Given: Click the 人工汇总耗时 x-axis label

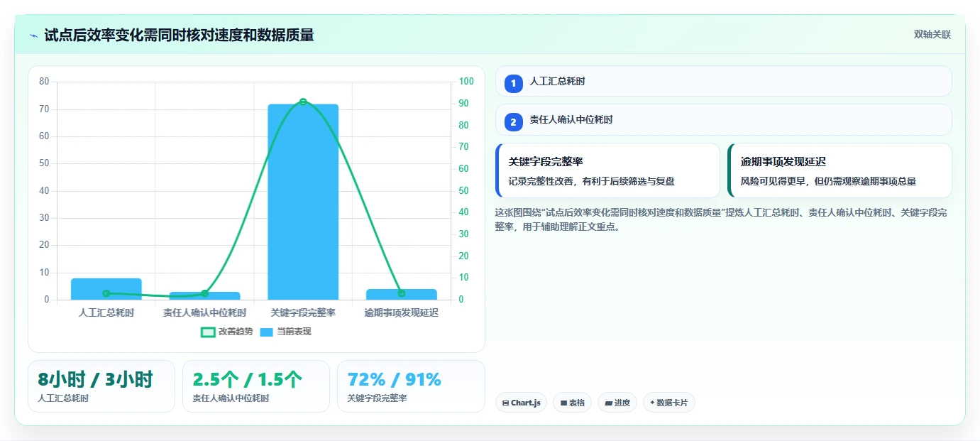Looking at the screenshot, I should pyautogui.click(x=106, y=312).
